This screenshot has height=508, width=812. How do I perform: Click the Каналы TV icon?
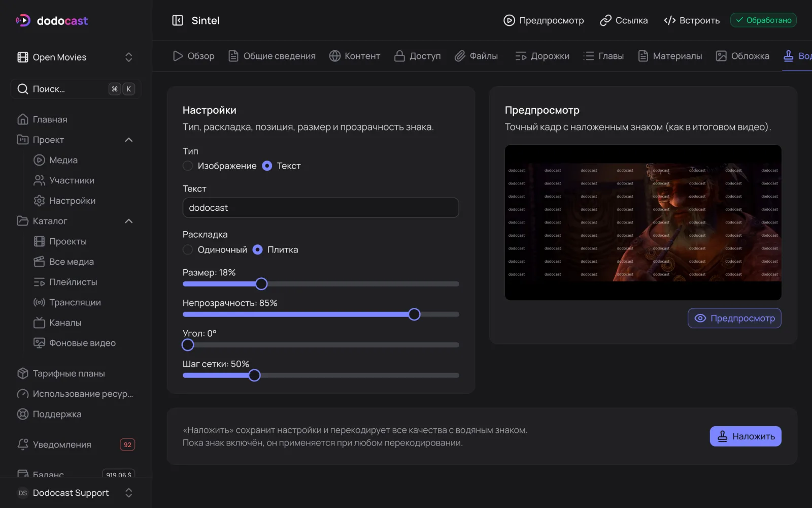[39, 323]
